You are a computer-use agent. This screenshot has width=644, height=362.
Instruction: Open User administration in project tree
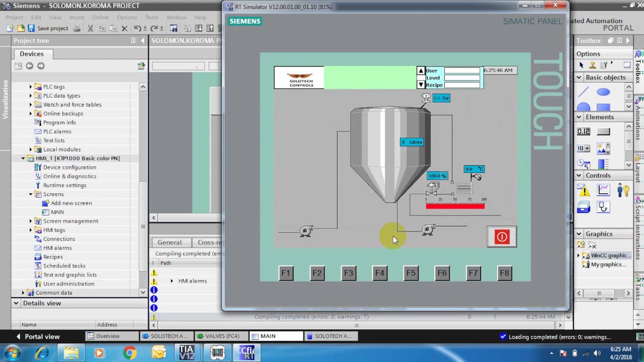[68, 284]
